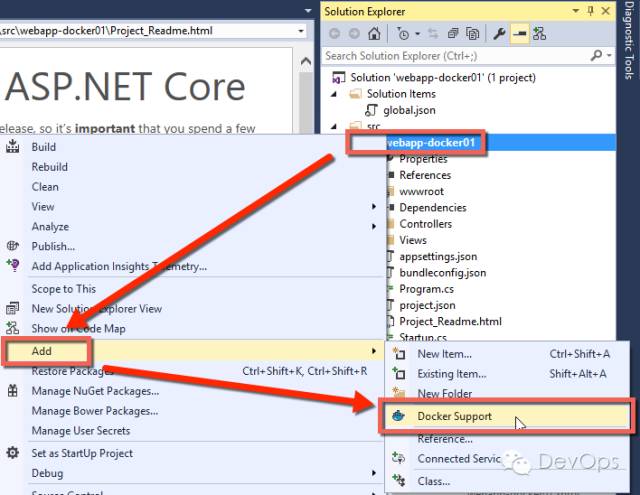Select Solution 'webapp-docker01' node
Viewport: 640px width, 495px height.
[x=443, y=78]
